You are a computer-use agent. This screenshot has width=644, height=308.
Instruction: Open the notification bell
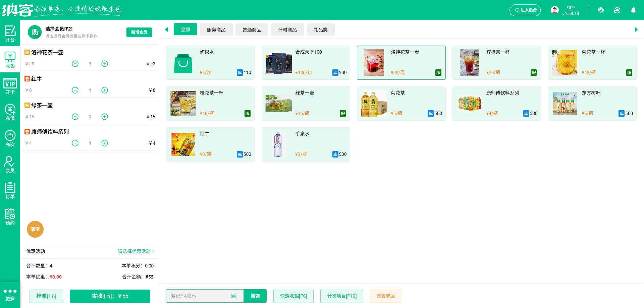point(633,10)
